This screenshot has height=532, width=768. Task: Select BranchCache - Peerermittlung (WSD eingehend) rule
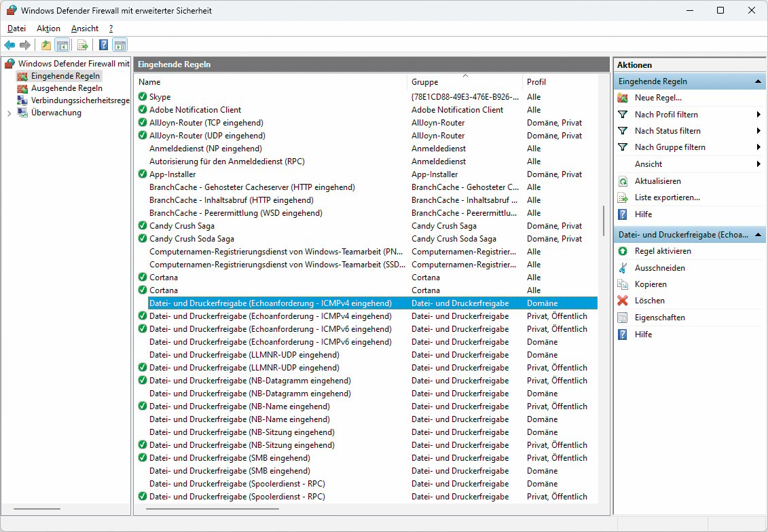pyautogui.click(x=367, y=213)
